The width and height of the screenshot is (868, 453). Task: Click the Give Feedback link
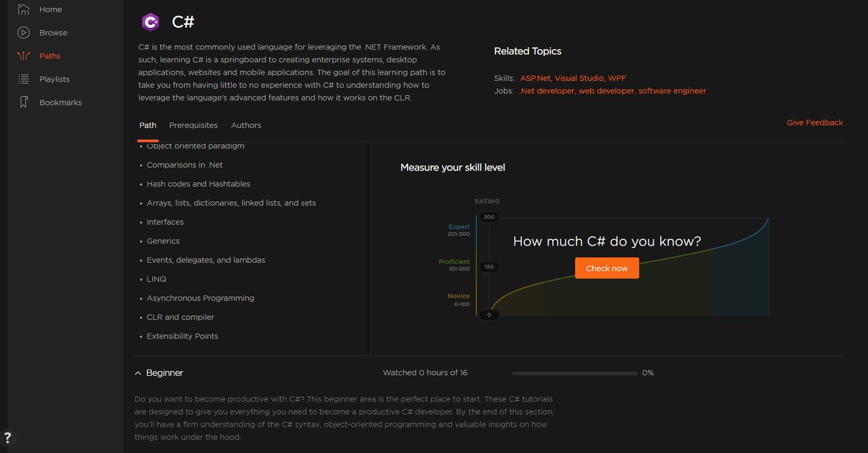click(815, 123)
